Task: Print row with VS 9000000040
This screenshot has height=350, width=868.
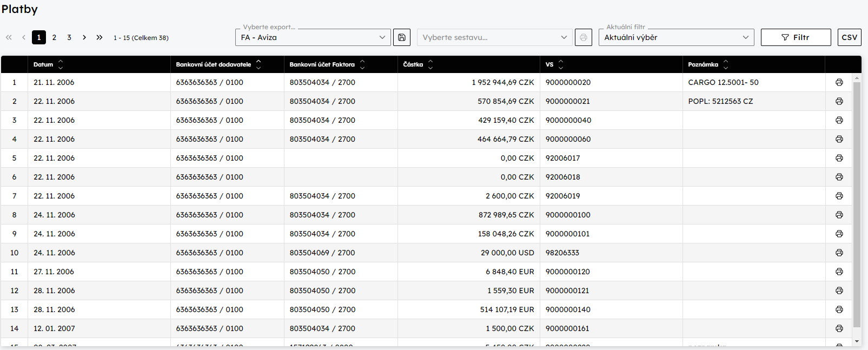Action: 839,120
